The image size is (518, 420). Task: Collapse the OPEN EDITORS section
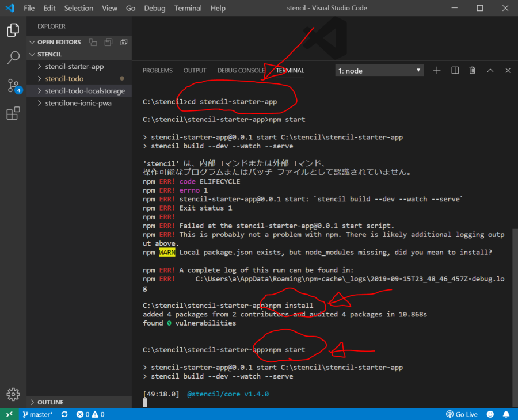tap(59, 42)
